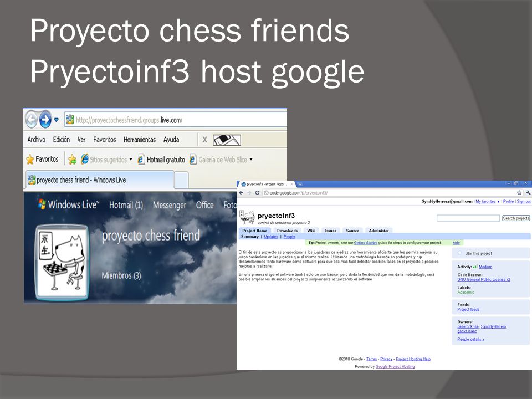Click the X button on the IE toolbar
The image size is (532, 399).
tap(204, 140)
